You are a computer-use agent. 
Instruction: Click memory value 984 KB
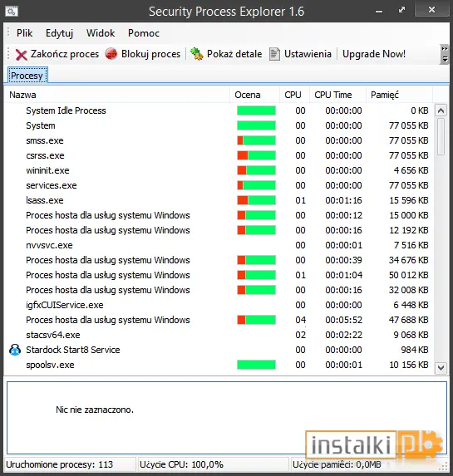coord(415,350)
